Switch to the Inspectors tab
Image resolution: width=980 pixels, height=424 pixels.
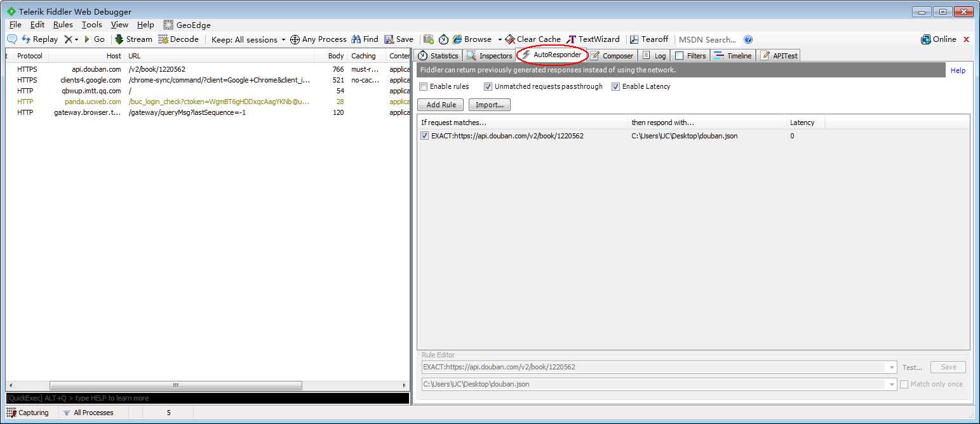[x=489, y=56]
